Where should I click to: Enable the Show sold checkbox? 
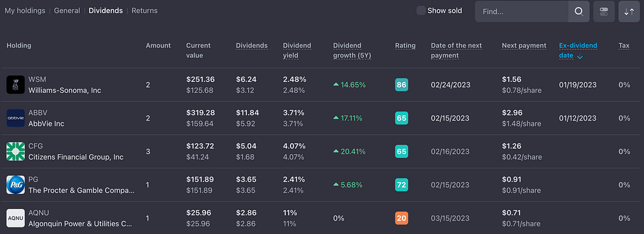point(421,11)
